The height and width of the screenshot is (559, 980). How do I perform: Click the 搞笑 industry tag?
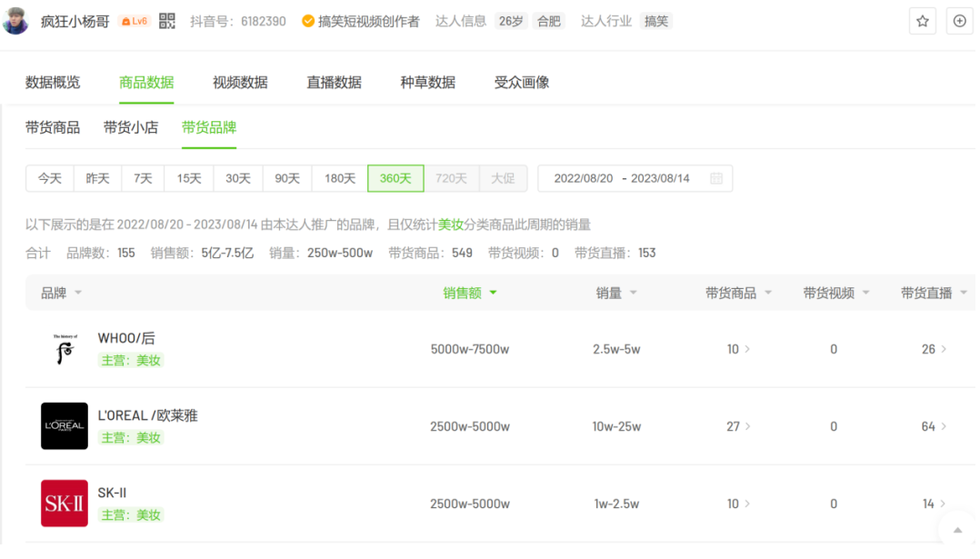[x=655, y=21]
